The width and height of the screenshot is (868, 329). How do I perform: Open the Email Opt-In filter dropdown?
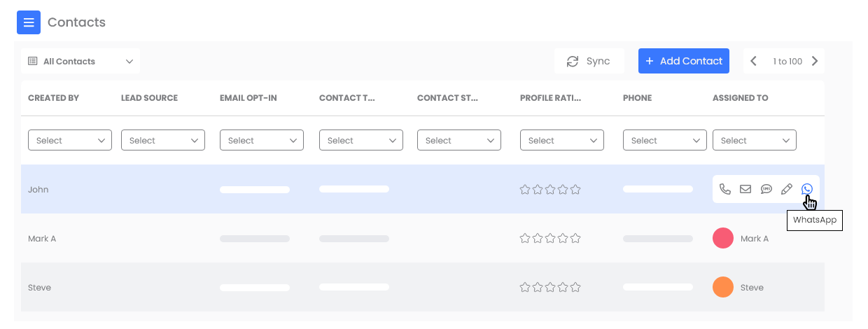[262, 141]
